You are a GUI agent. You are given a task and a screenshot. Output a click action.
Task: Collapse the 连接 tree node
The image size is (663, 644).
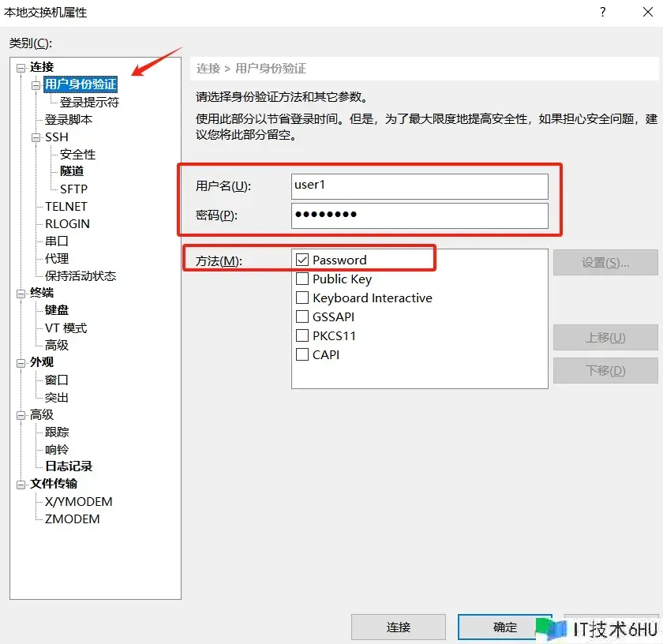point(21,68)
